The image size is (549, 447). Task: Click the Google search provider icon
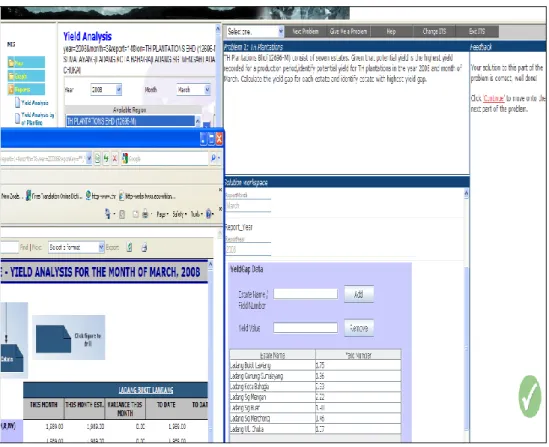click(x=125, y=159)
